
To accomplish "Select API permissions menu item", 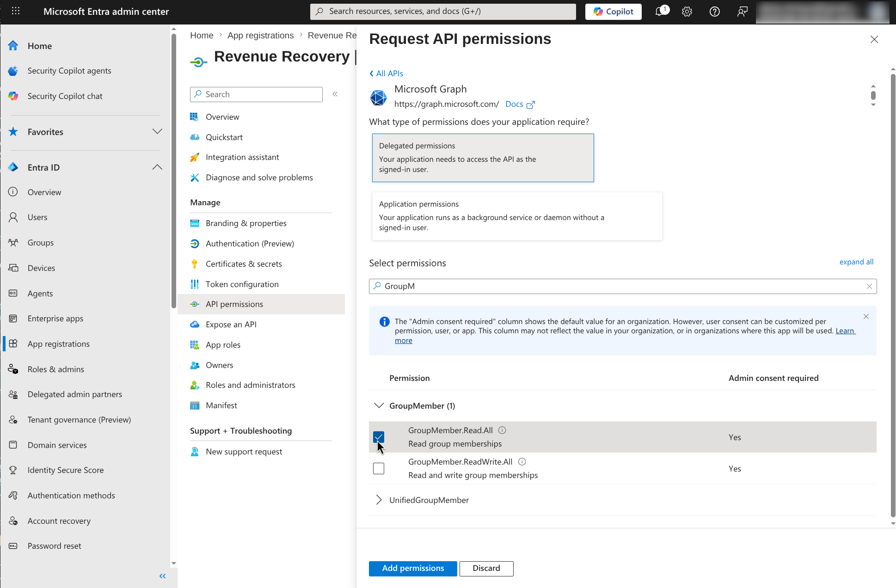I will pos(261,304).
